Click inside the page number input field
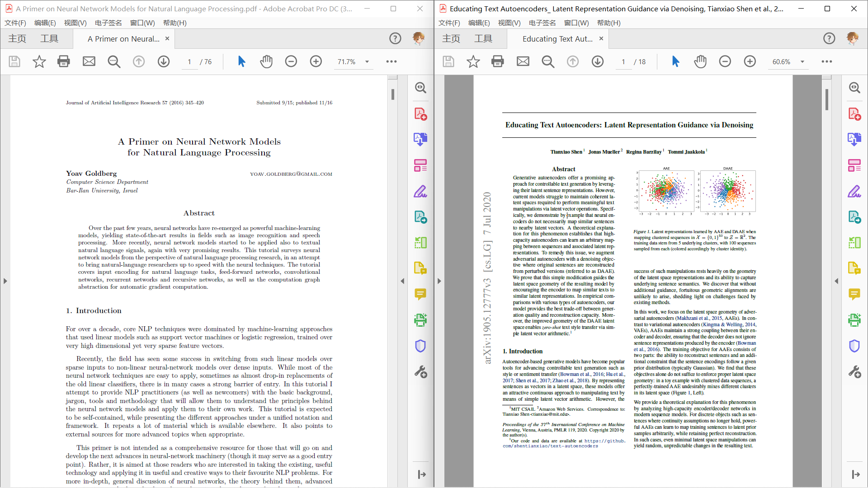This screenshot has width=868, height=488. [x=189, y=61]
